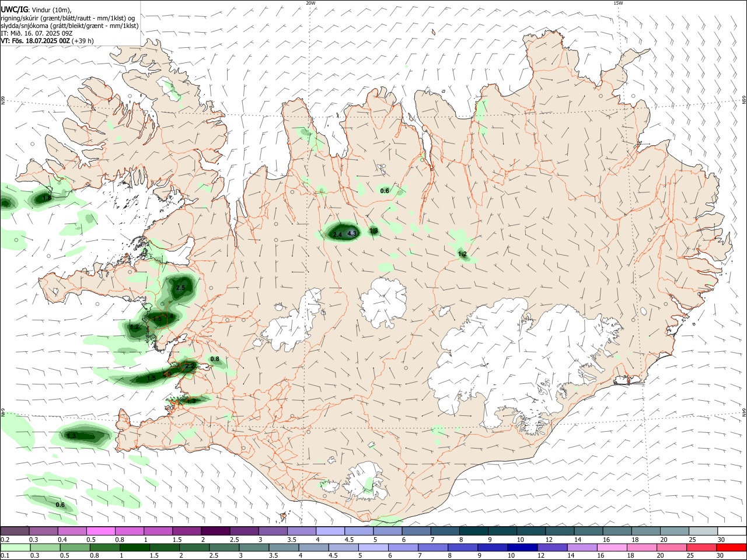Viewport: 747px width, 560px height.
Task: Click the UWC/IG title in the header
Action: (15, 9)
